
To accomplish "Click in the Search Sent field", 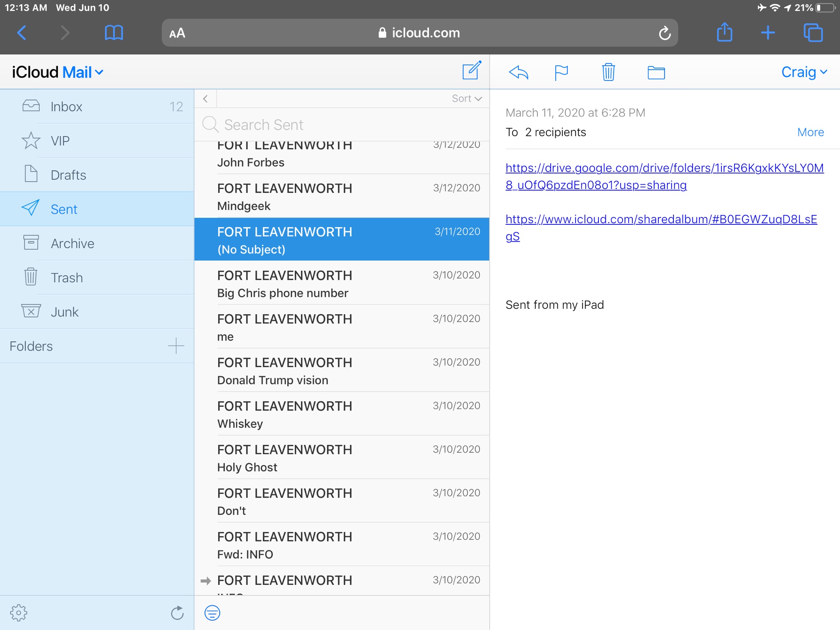I will tap(342, 125).
